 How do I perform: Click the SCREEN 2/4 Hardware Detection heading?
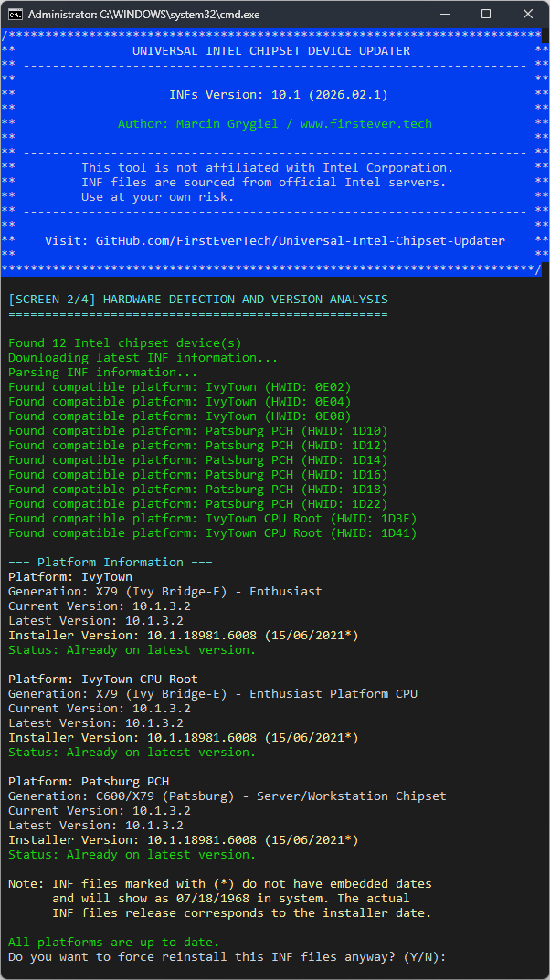click(197, 299)
